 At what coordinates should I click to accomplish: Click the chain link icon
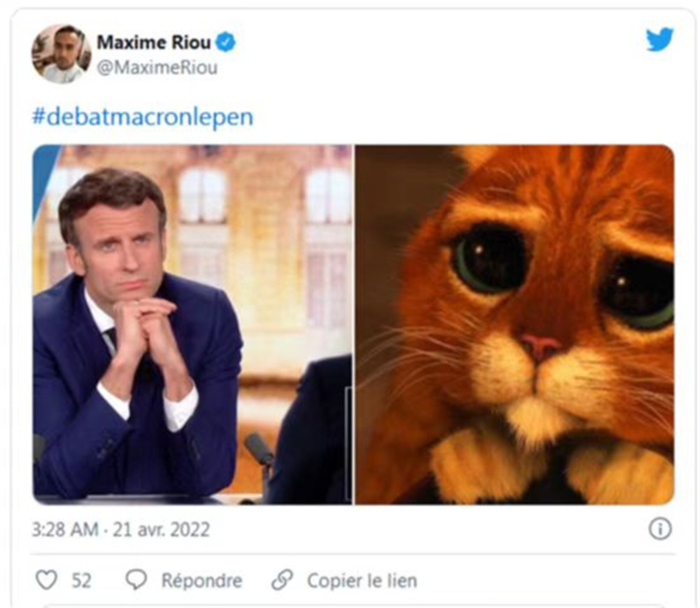(281, 580)
